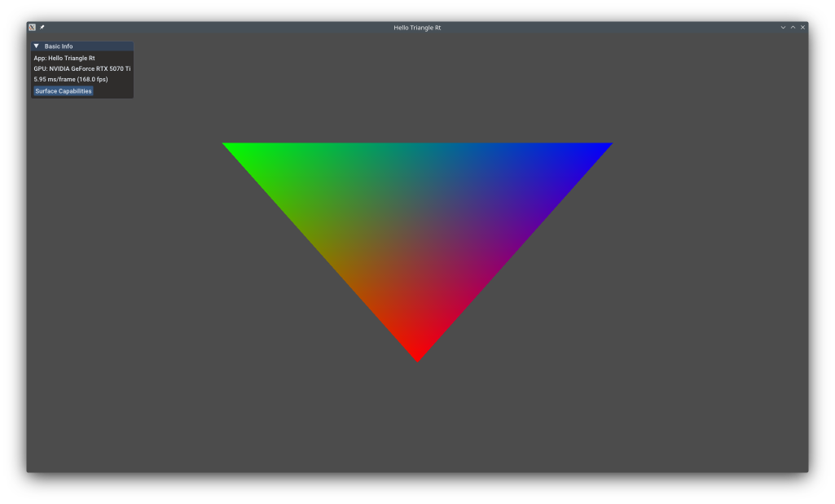The image size is (835, 504).
Task: Click the GPU: NVIDIA GeForce RTX 5070 Ti label
Action: [81, 68]
